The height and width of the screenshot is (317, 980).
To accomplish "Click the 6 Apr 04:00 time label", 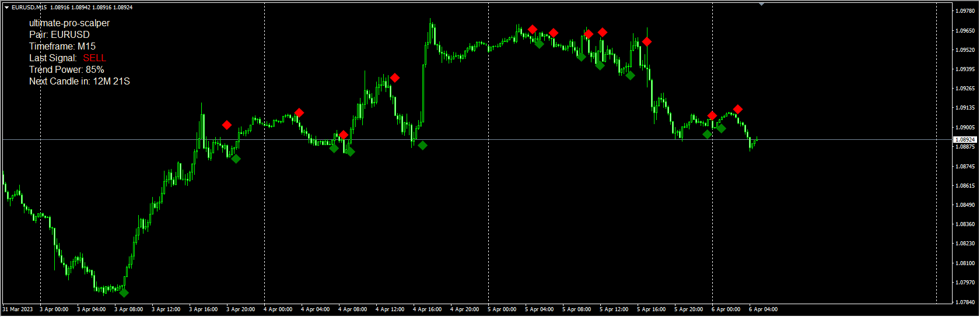I will (764, 309).
